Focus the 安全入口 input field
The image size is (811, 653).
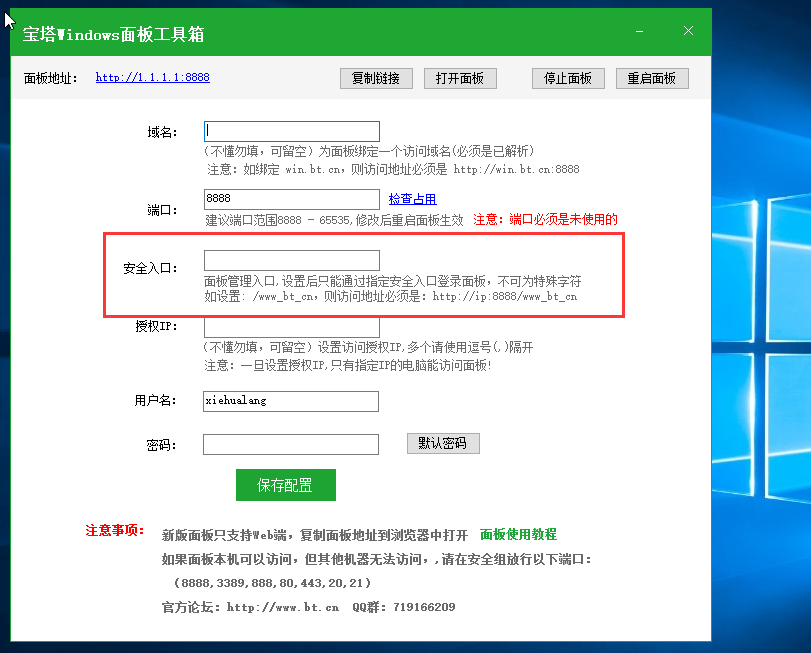(x=292, y=261)
